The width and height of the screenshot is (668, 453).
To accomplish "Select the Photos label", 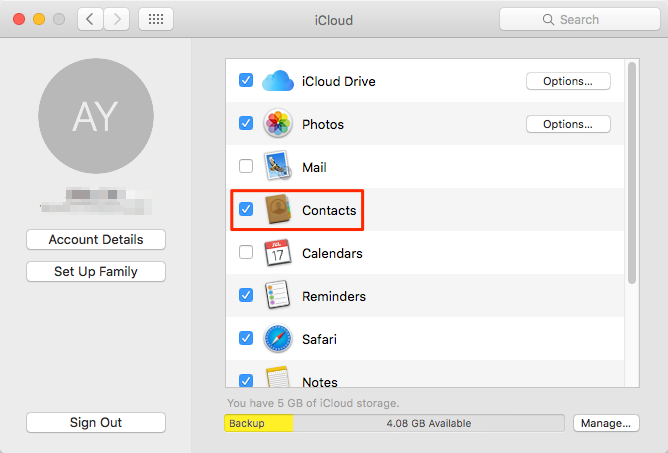I will coord(323,124).
